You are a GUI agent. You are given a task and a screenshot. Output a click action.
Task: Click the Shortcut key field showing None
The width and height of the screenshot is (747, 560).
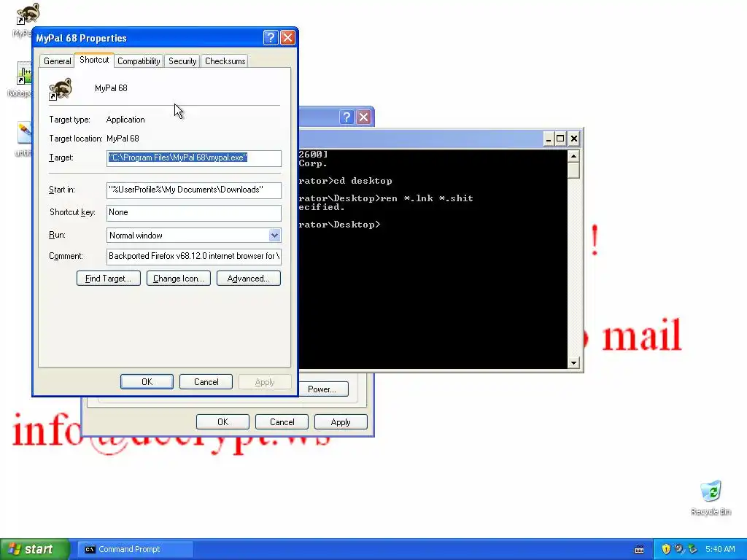(x=194, y=213)
